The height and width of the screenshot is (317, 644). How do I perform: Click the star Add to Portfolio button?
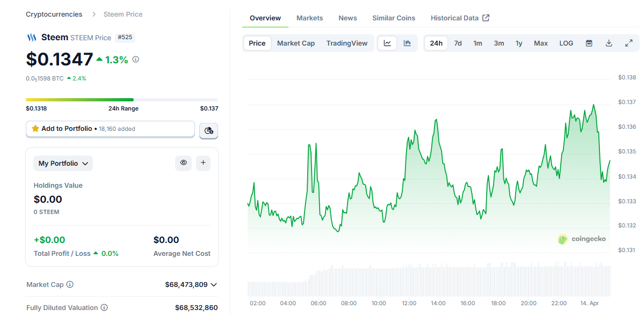point(110,129)
